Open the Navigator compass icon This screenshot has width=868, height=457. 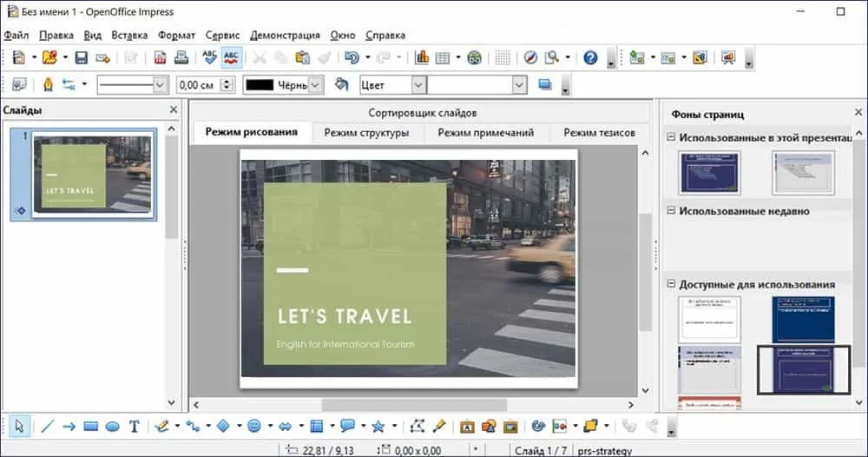pos(530,57)
